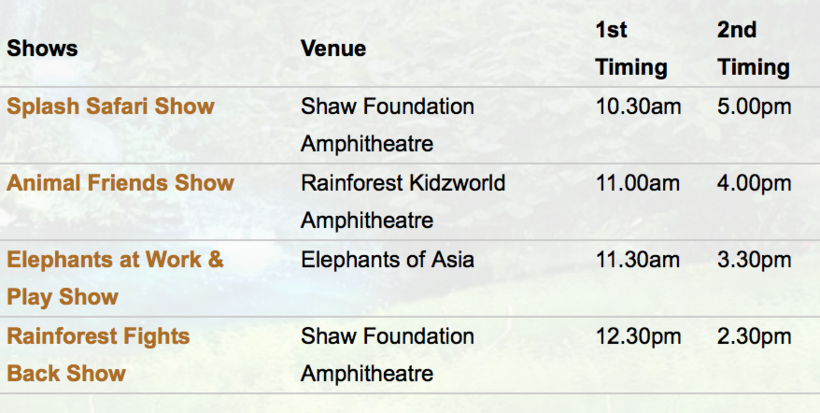Screen dimensions: 820x413
Task: Click the 4.00pm second timing
Action: pos(754,183)
